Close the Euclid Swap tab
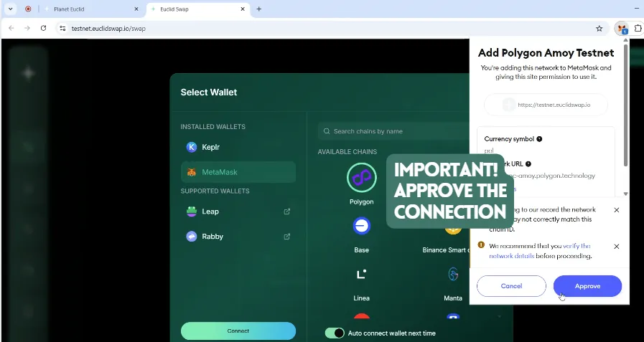 [x=243, y=9]
